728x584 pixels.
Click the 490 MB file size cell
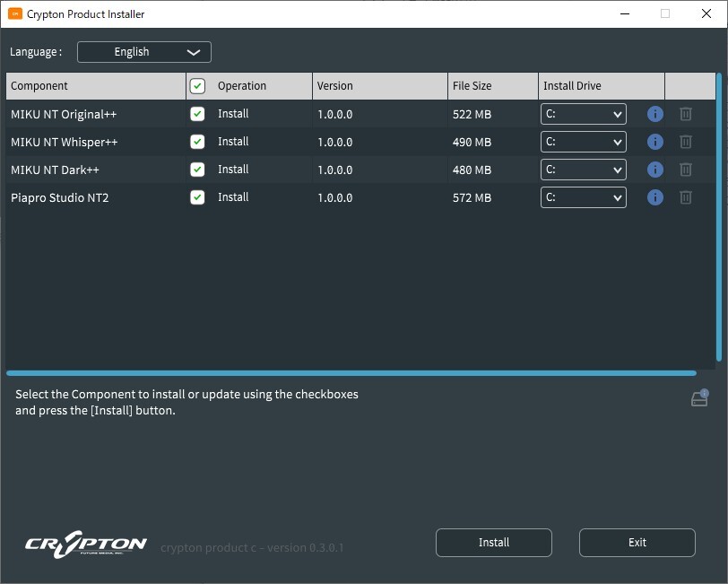click(472, 142)
